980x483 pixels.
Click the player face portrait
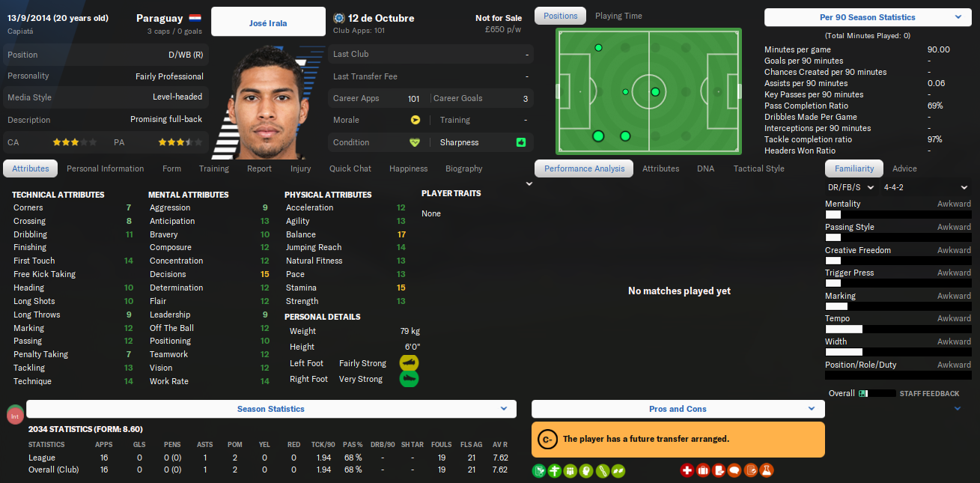tap(267, 101)
